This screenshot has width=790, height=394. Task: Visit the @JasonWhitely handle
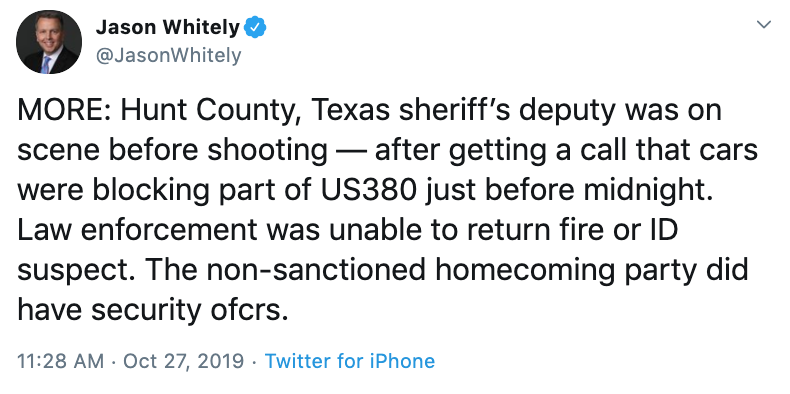168,55
